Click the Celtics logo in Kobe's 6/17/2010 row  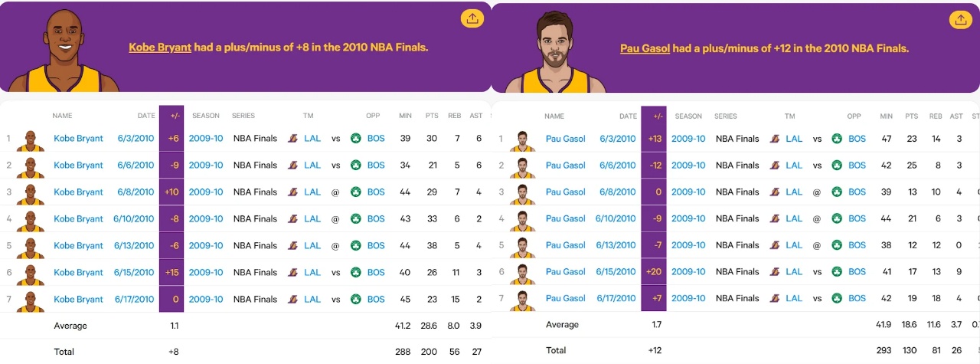pos(355,300)
